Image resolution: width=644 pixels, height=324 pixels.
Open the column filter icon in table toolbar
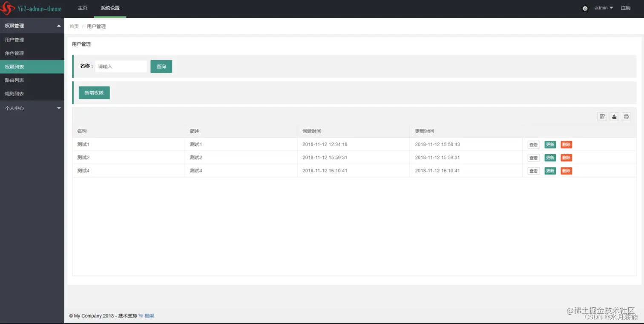(x=602, y=117)
